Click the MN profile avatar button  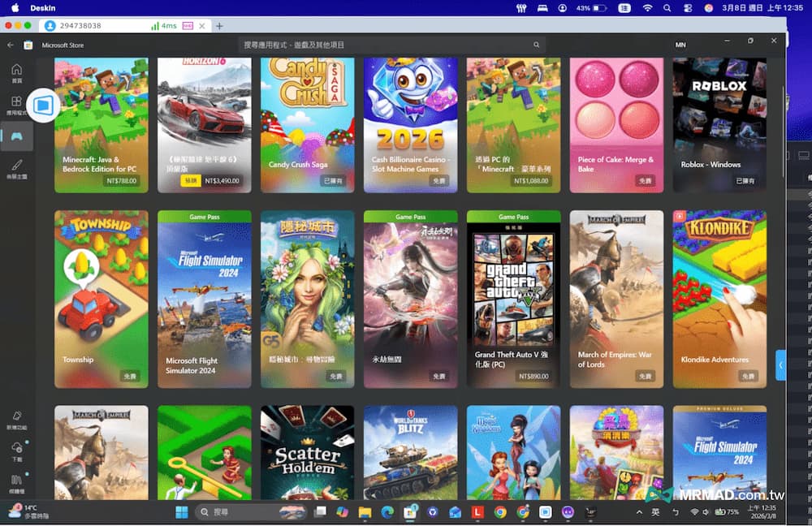(680, 45)
